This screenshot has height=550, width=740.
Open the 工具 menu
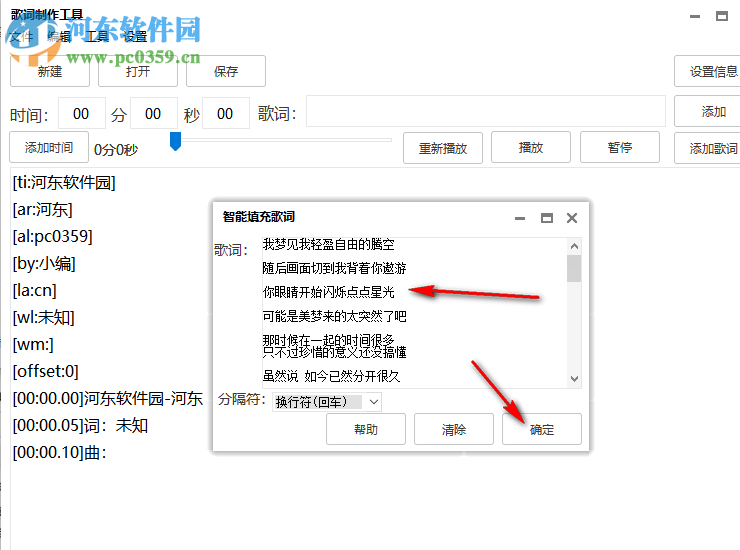97,36
